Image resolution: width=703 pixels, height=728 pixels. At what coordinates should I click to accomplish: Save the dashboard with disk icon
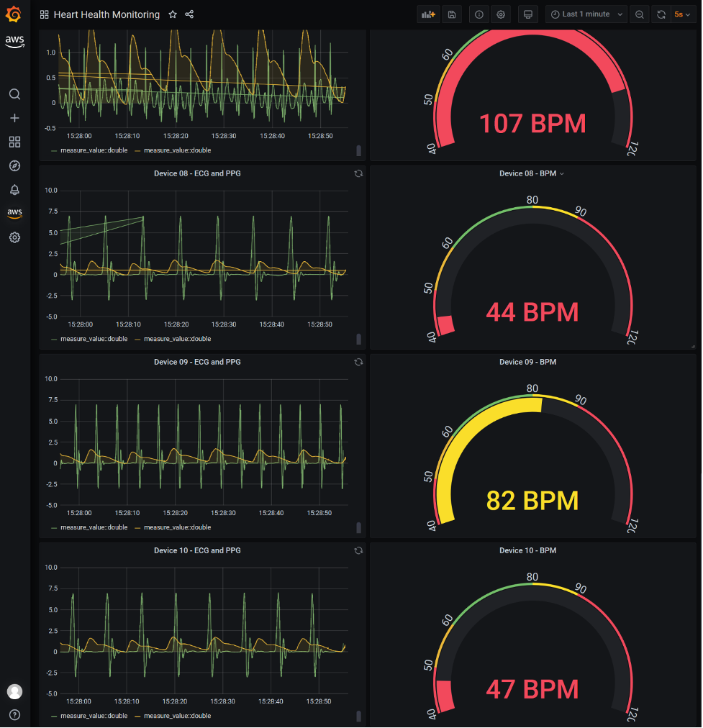452,14
